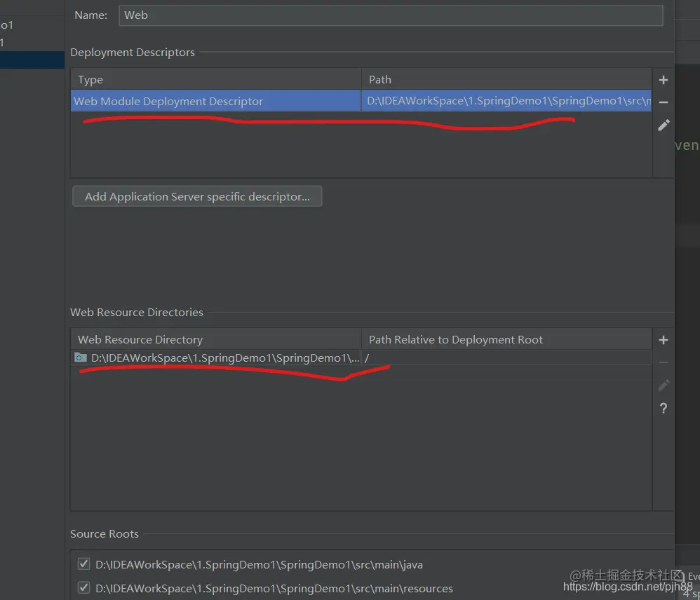This screenshot has height=600, width=700.
Task: Add a new deployment descriptor with plus icon
Action: click(664, 80)
